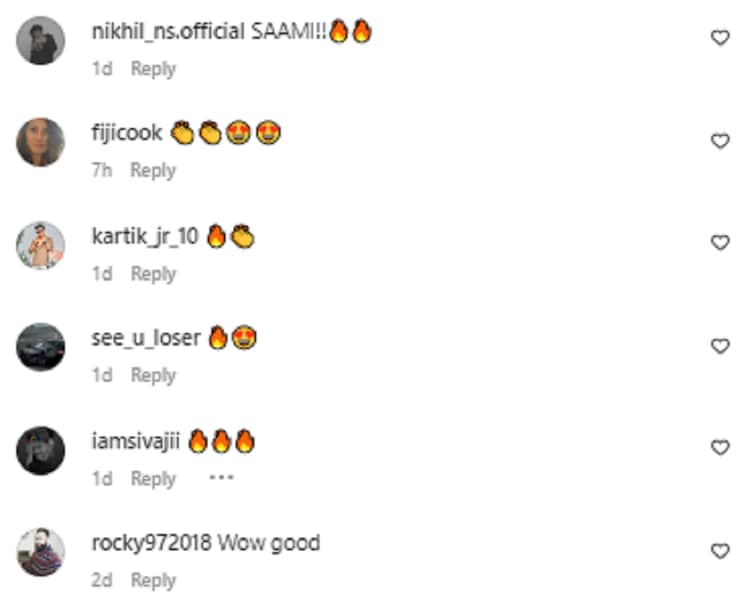Screen dimensions: 750x599
Task: Open fijicook's profile avatar
Action: [41, 142]
